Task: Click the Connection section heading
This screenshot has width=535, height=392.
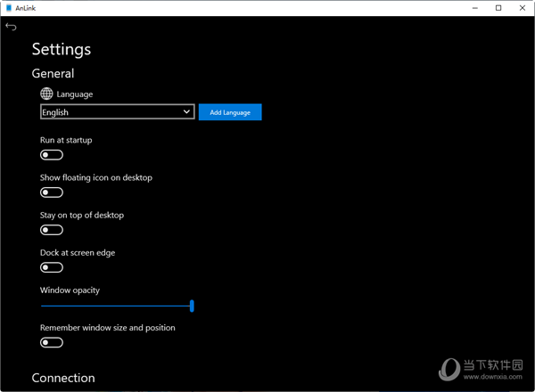Action: 63,378
